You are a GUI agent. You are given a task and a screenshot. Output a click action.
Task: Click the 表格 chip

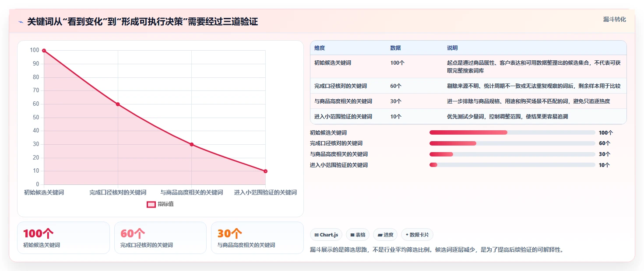click(x=358, y=235)
